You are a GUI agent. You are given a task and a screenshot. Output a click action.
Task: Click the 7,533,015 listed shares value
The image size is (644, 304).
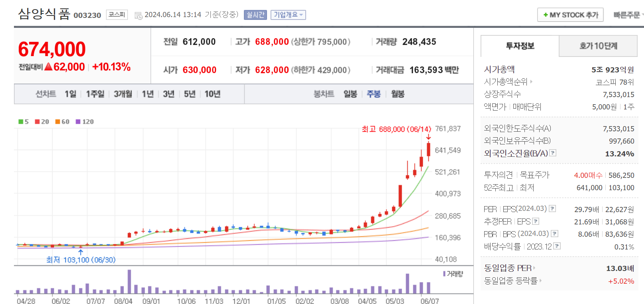618,94
